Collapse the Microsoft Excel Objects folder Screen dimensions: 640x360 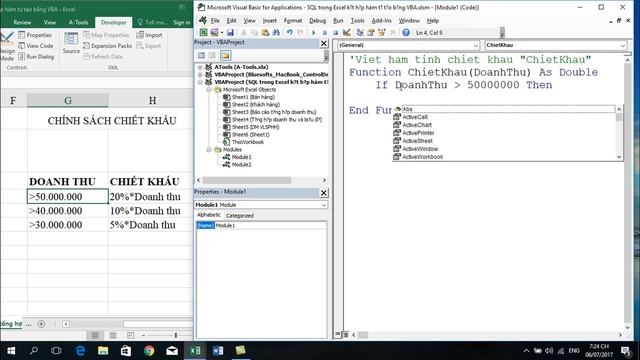(208, 89)
